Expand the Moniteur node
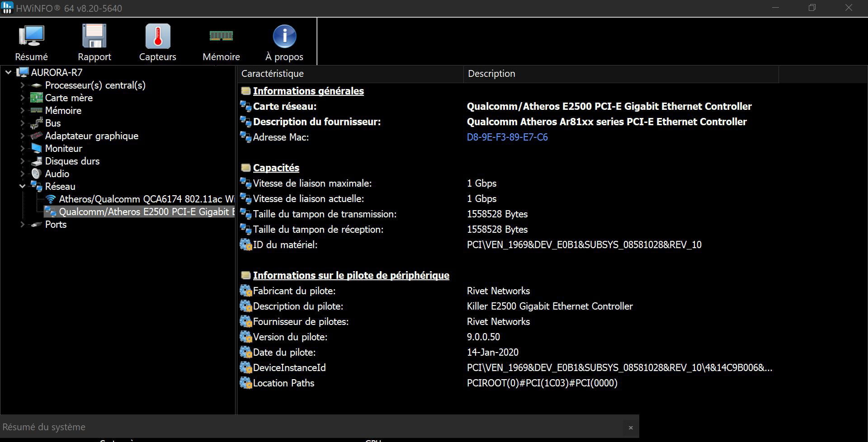 pyautogui.click(x=22, y=148)
